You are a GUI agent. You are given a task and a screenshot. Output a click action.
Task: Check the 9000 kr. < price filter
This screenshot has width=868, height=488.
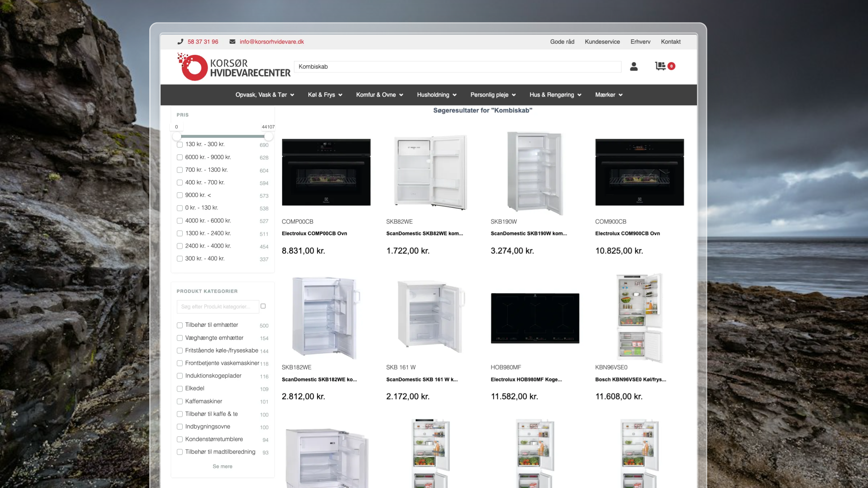coord(180,195)
